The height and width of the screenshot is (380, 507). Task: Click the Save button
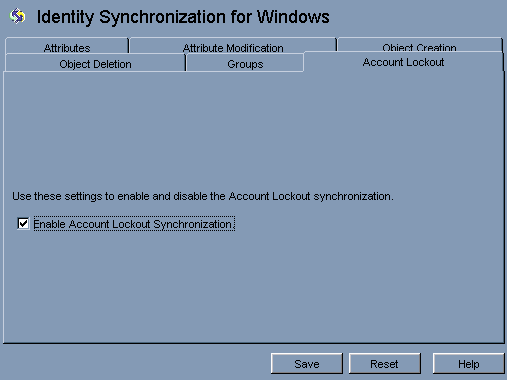point(307,364)
